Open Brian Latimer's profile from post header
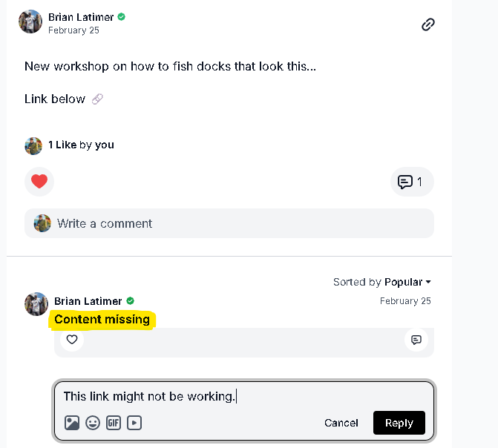The width and height of the screenshot is (498, 448). (x=81, y=16)
